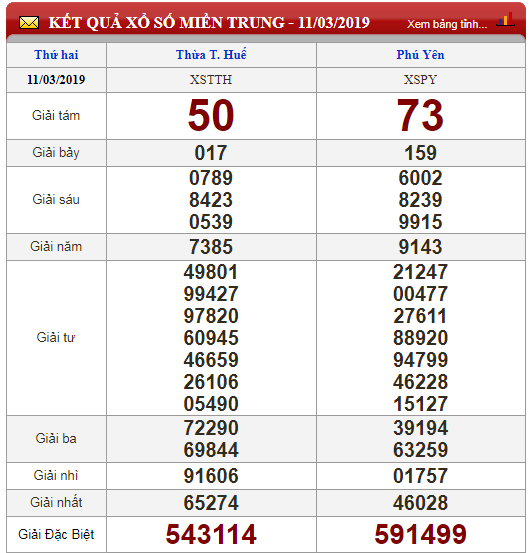Select the code 'XSPY'
Viewport: 529px width, 553px height.
click(x=420, y=80)
